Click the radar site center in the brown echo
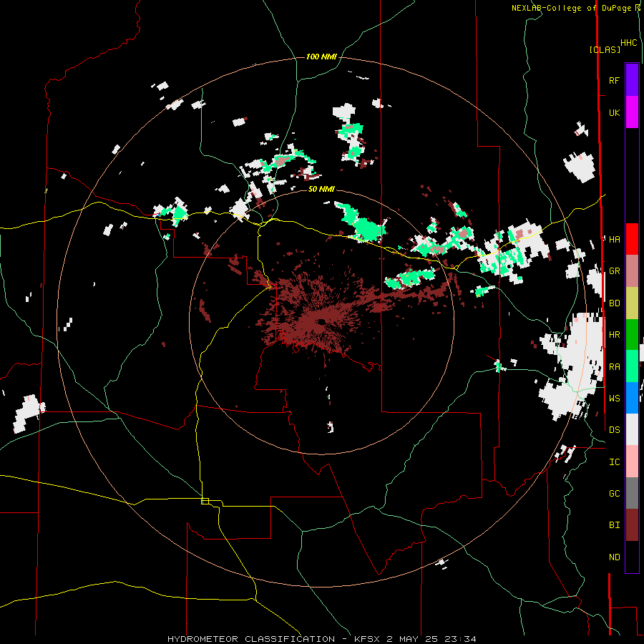 click(321, 321)
